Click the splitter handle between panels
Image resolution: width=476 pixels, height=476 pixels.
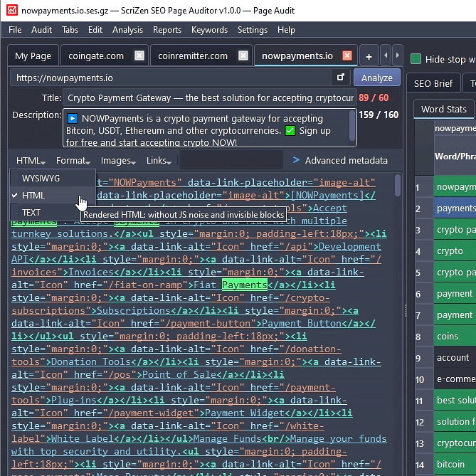point(406,311)
